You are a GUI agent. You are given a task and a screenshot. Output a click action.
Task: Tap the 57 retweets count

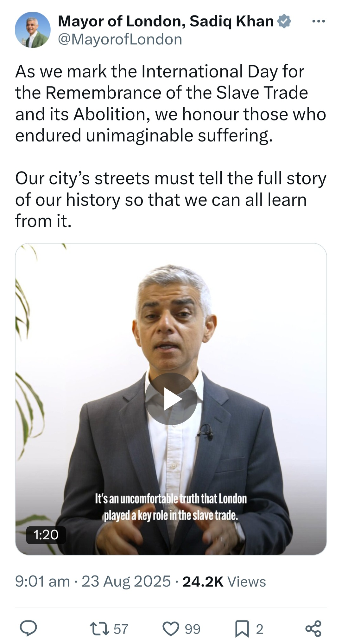click(x=121, y=629)
